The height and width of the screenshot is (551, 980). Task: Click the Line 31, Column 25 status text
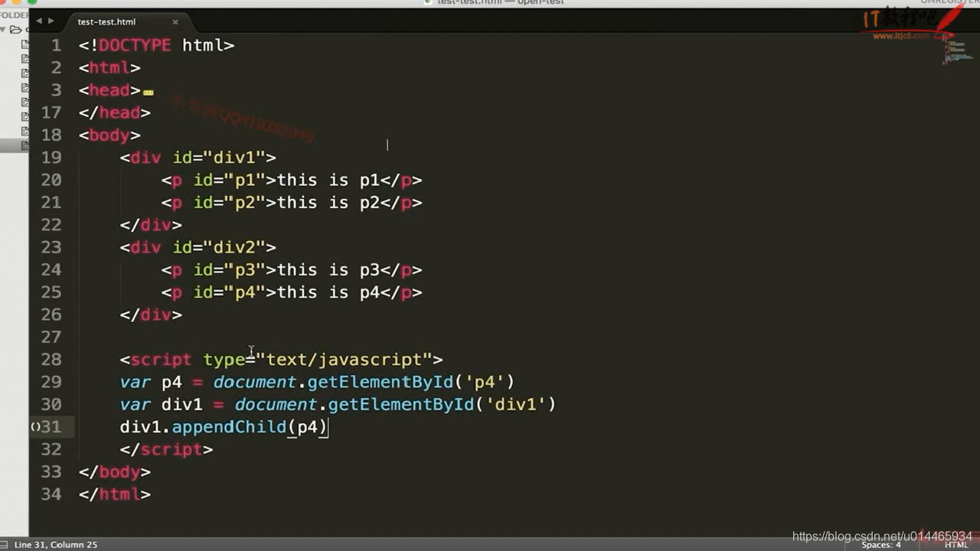56,544
